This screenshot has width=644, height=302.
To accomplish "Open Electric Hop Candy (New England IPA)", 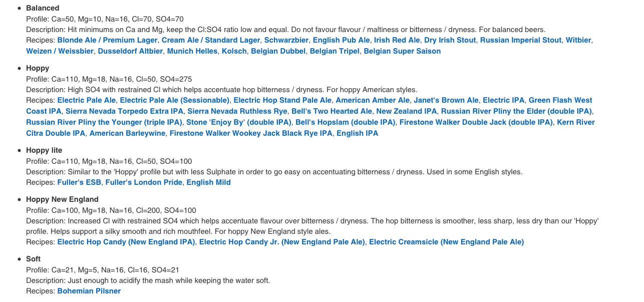I will tap(126, 242).
